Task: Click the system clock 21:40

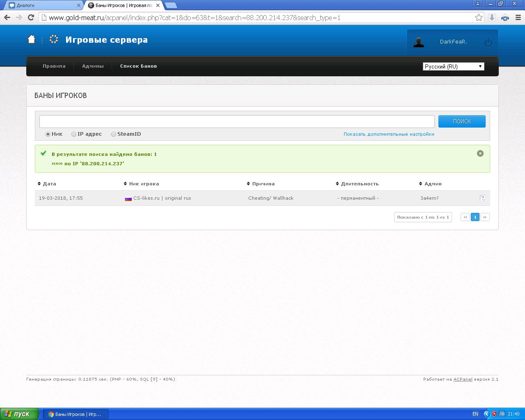Action: point(514,414)
